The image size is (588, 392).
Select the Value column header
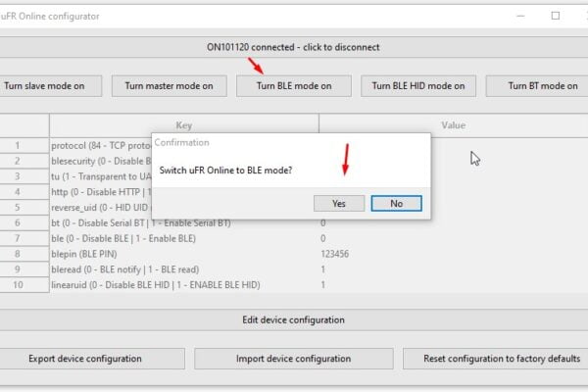click(454, 125)
